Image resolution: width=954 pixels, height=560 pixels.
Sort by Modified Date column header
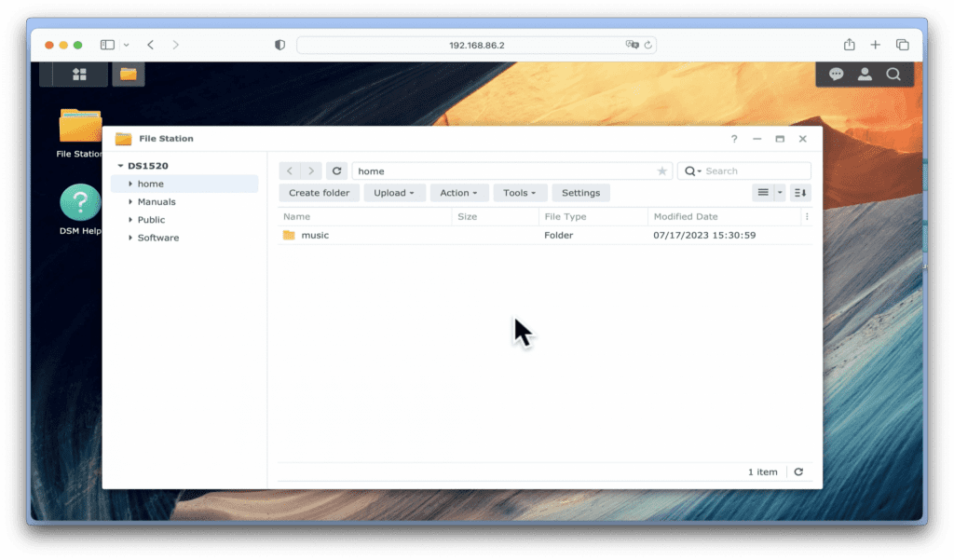pyautogui.click(x=724, y=217)
